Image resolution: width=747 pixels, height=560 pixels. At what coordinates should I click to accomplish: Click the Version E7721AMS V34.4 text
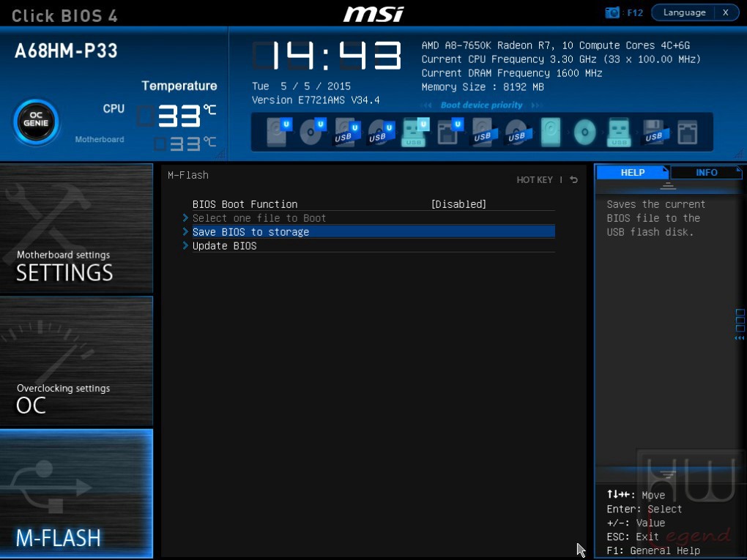[316, 100]
